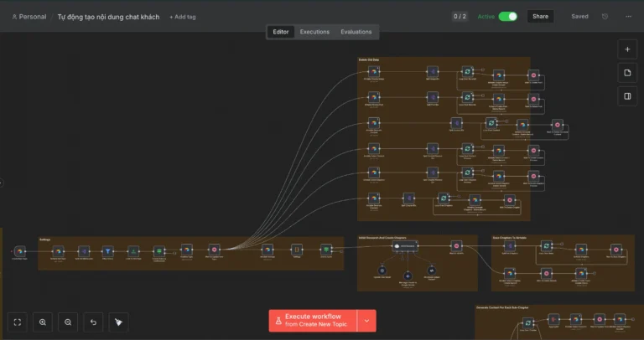The width and height of the screenshot is (644, 340).
Task: Click the zoom to fit button
Action: 18,322
